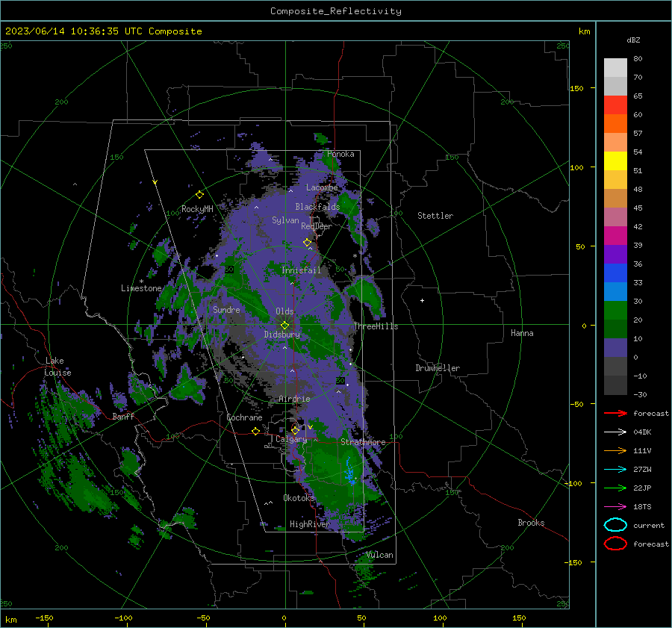Click the HighRiver town label
Image resolution: width=672 pixels, height=628 pixels.
tap(310, 524)
